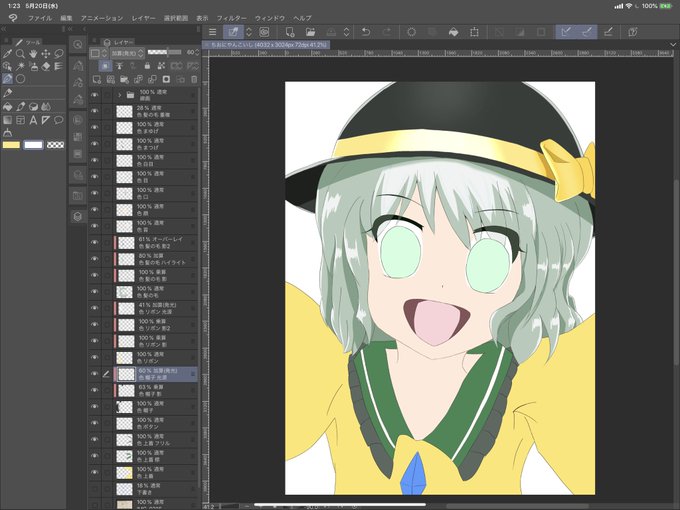Open the stepper beside the export icon
This screenshot has width=680, height=510.
tap(346, 32)
